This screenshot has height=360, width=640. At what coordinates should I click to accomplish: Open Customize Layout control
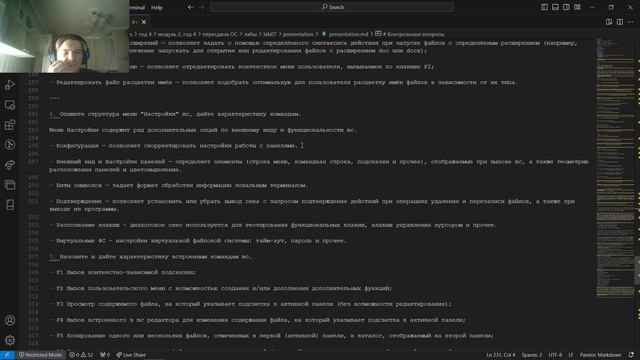pos(577,7)
